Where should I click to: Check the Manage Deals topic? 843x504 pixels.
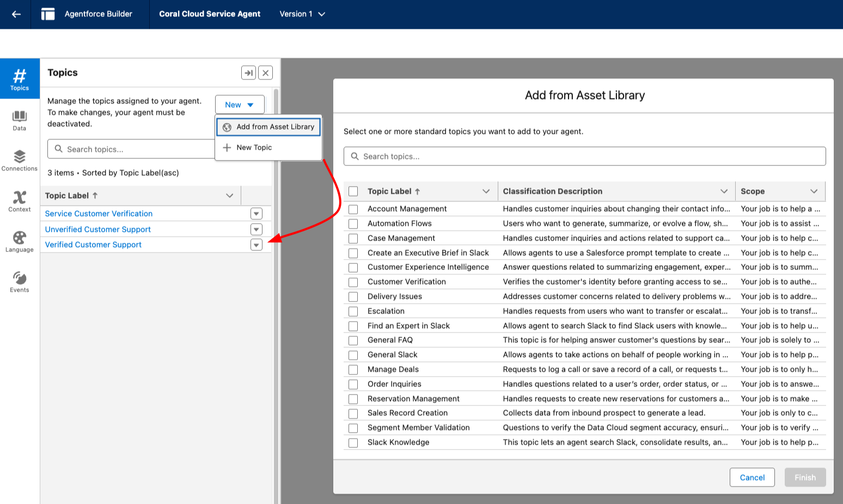coord(353,370)
